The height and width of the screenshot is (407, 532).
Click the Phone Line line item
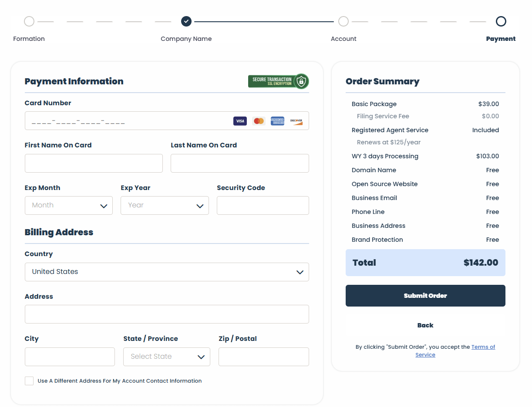(425, 212)
